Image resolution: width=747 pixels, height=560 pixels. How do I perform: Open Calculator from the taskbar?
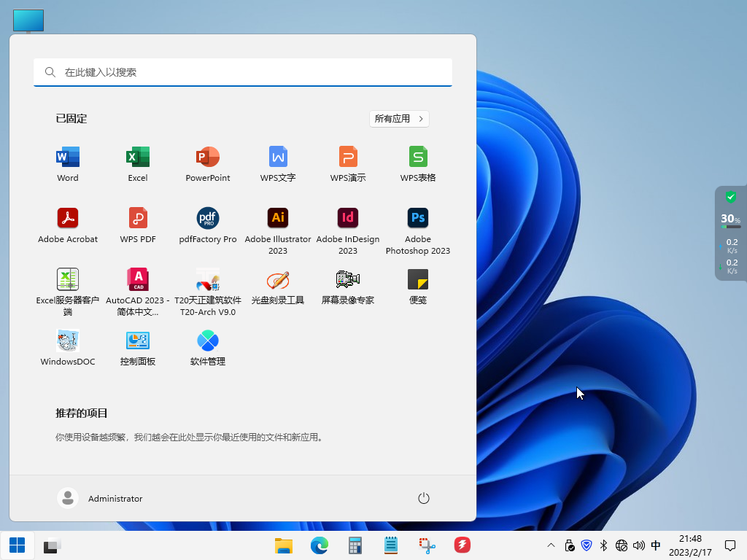click(x=355, y=545)
